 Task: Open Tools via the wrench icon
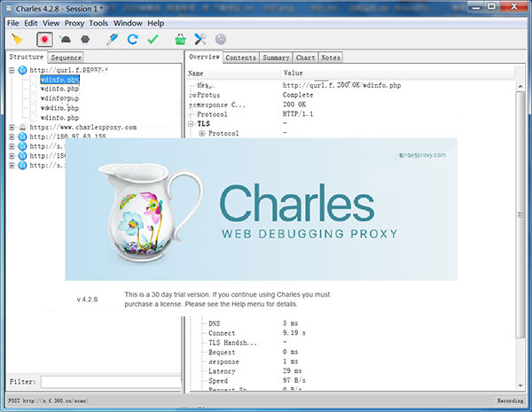200,39
